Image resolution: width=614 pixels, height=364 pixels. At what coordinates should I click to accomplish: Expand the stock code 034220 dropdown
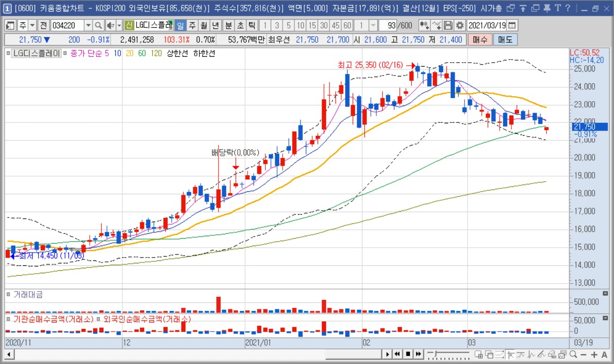(88, 25)
